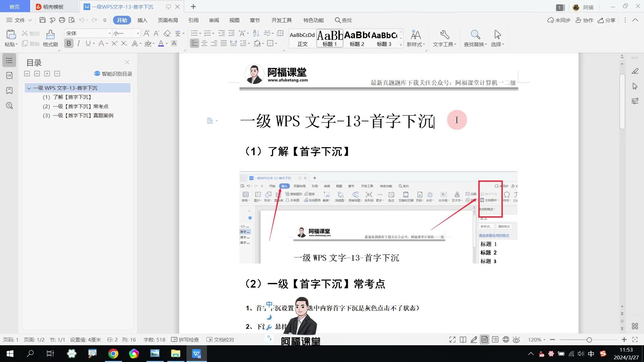Open the font size dropdown (小一)

tap(138, 33)
